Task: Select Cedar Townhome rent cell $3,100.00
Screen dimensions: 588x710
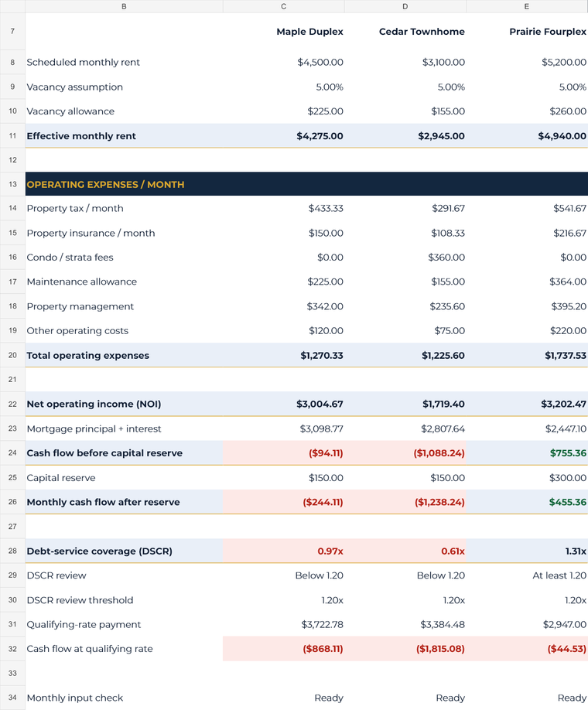Action: [405, 63]
